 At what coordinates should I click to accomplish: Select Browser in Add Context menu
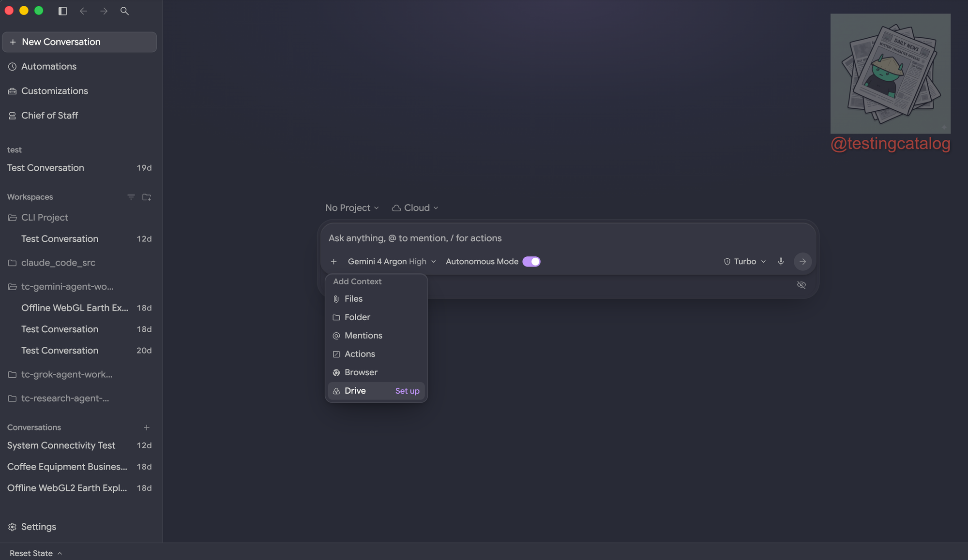376,372
